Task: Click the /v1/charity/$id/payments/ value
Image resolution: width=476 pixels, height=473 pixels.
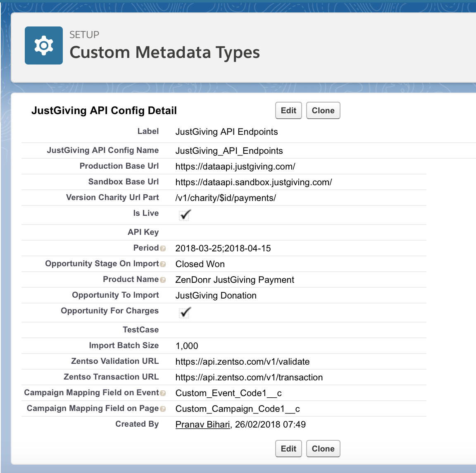Action: tap(226, 198)
